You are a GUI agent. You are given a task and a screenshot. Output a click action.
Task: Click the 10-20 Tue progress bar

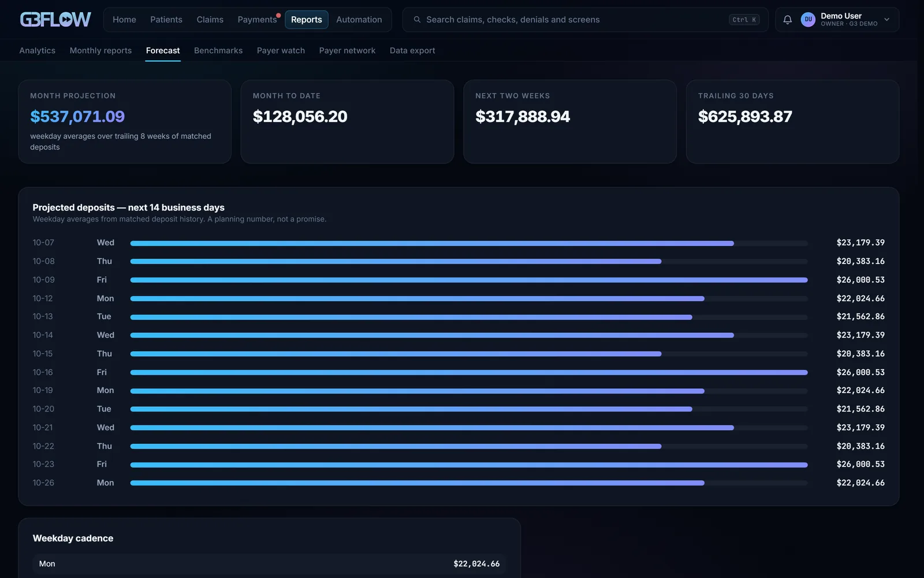point(469,409)
